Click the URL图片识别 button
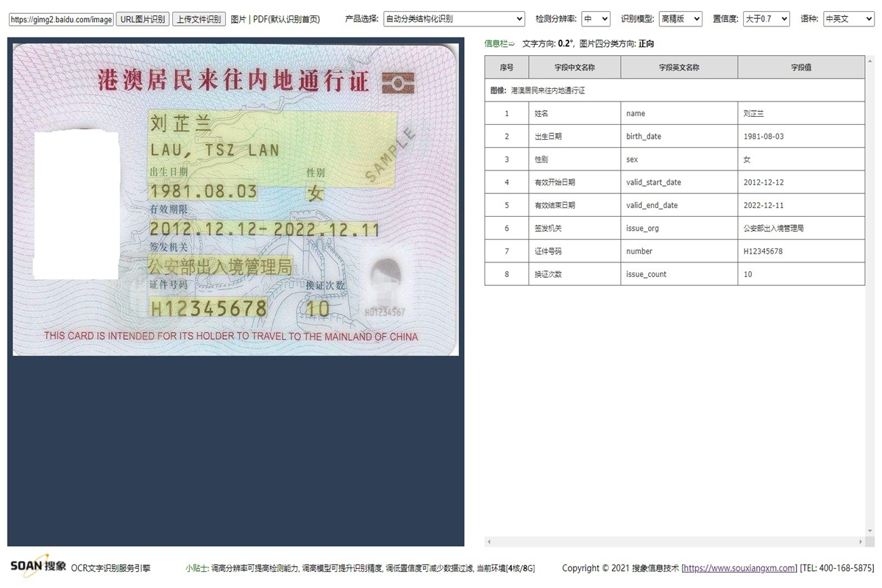The width and height of the screenshot is (882, 588). click(x=143, y=18)
